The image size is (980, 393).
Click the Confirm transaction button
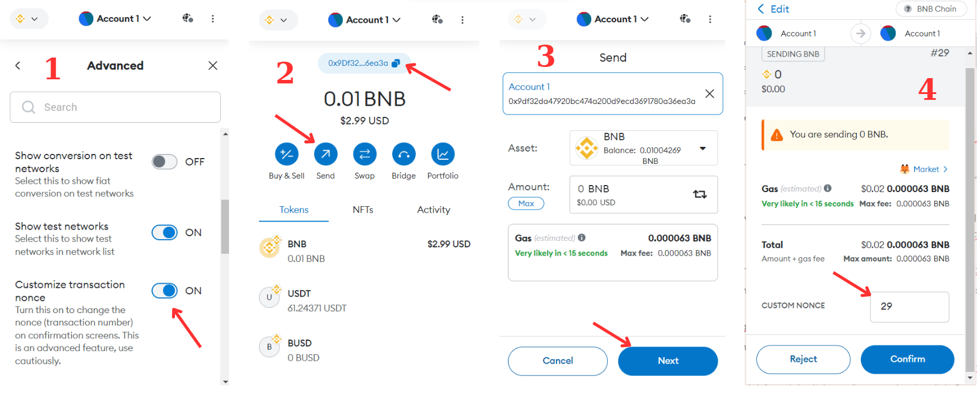click(x=907, y=359)
